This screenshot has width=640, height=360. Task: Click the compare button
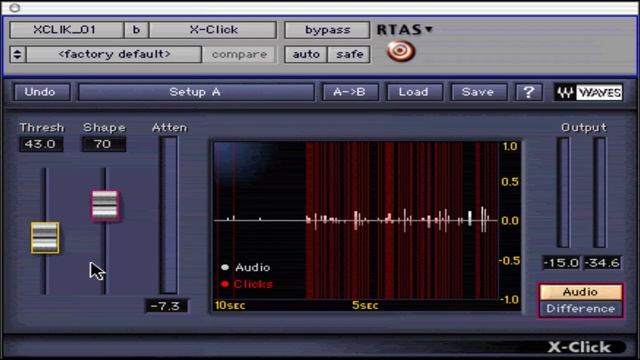coord(239,54)
